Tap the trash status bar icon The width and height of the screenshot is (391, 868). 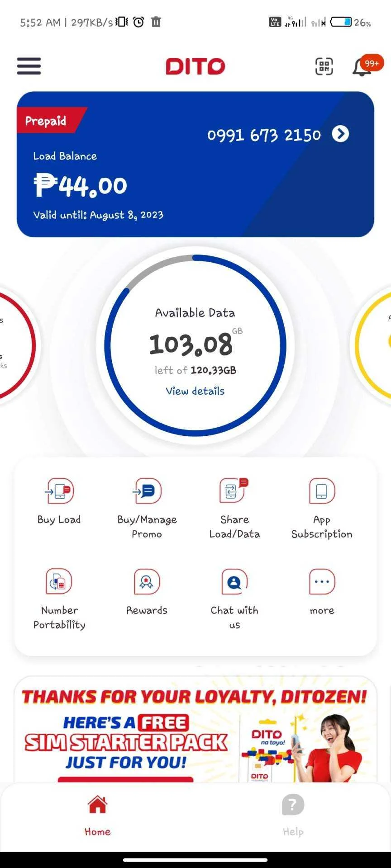(x=156, y=22)
